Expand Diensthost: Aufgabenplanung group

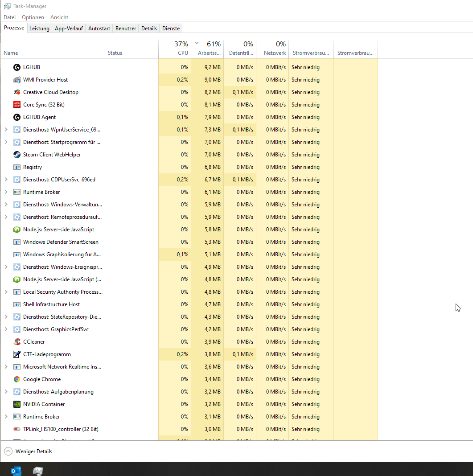tap(6, 392)
